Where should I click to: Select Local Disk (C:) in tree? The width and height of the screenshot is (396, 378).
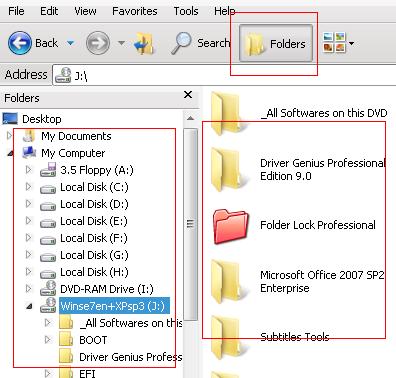click(94, 187)
